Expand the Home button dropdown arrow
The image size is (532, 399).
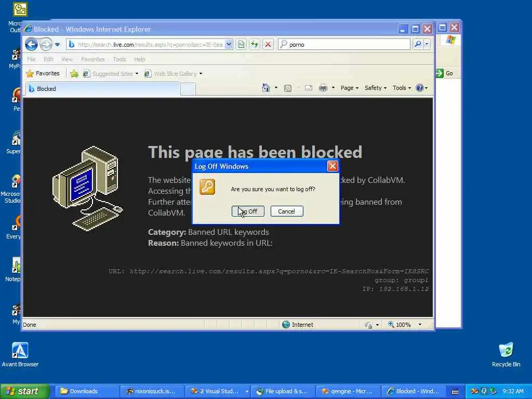coord(276,88)
